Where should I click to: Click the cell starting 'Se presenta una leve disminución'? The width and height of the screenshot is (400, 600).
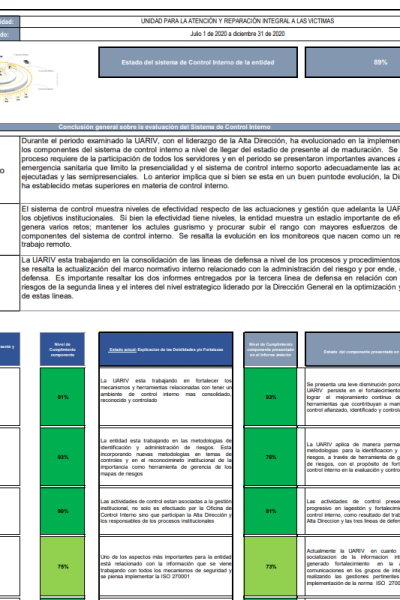coord(353,397)
